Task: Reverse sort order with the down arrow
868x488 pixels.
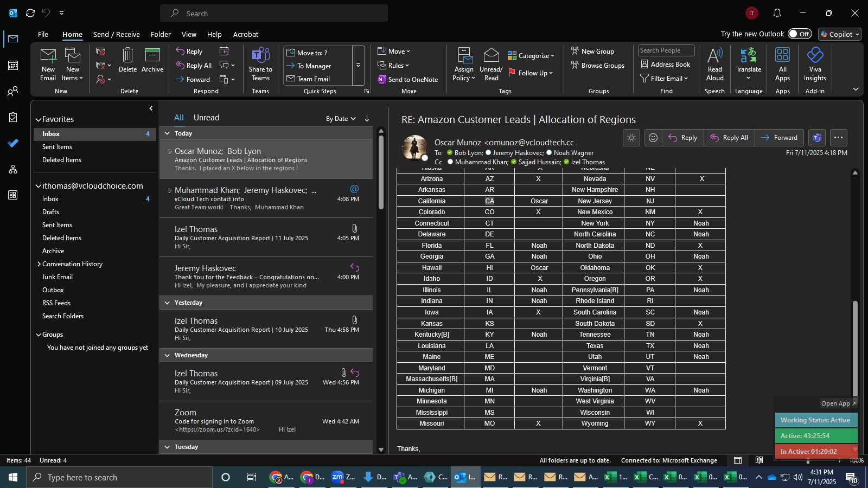Action: coord(367,118)
